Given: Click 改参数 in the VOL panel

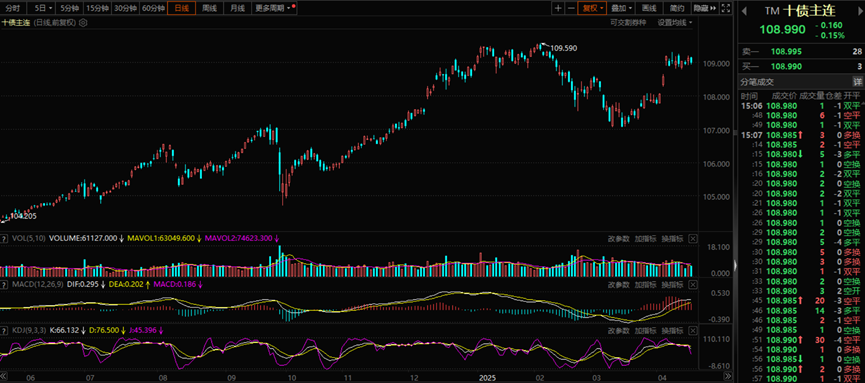Looking at the screenshot, I should click(618, 238).
